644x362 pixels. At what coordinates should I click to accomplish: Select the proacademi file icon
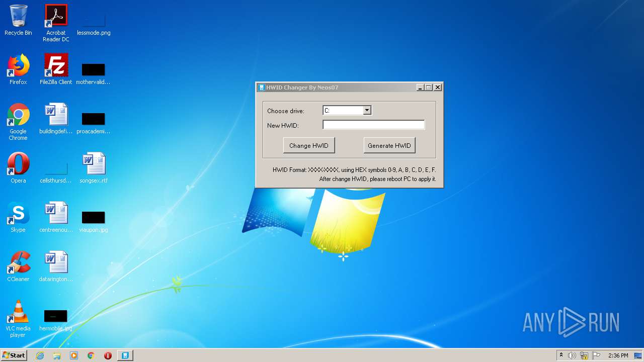coord(94,122)
